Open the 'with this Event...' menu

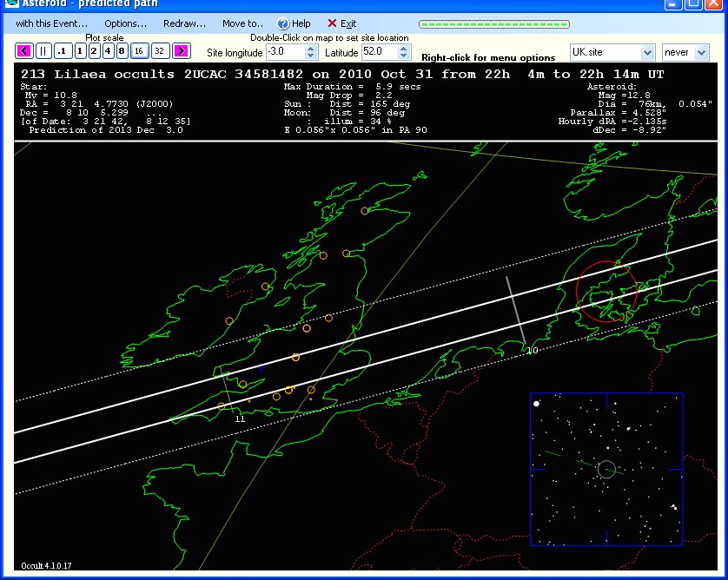coord(51,23)
